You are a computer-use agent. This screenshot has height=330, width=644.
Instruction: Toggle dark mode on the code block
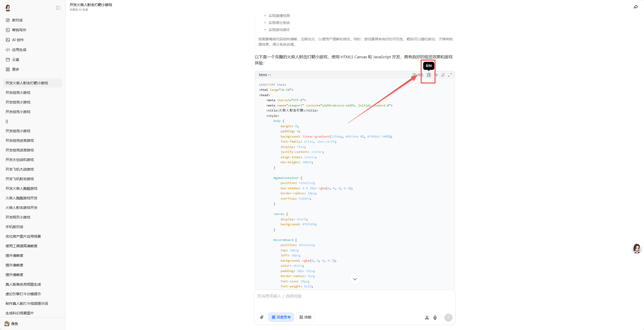tap(443, 75)
